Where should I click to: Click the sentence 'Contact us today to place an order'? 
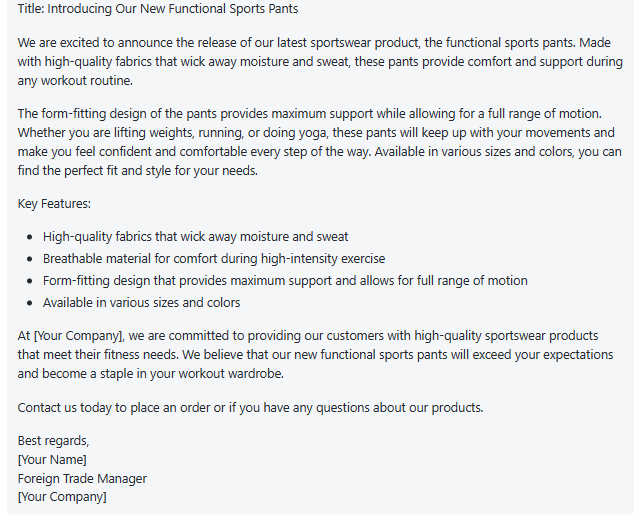[251, 408]
